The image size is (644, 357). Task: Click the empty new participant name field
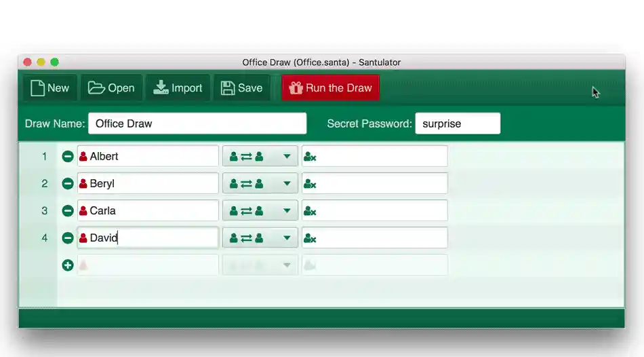click(148, 265)
